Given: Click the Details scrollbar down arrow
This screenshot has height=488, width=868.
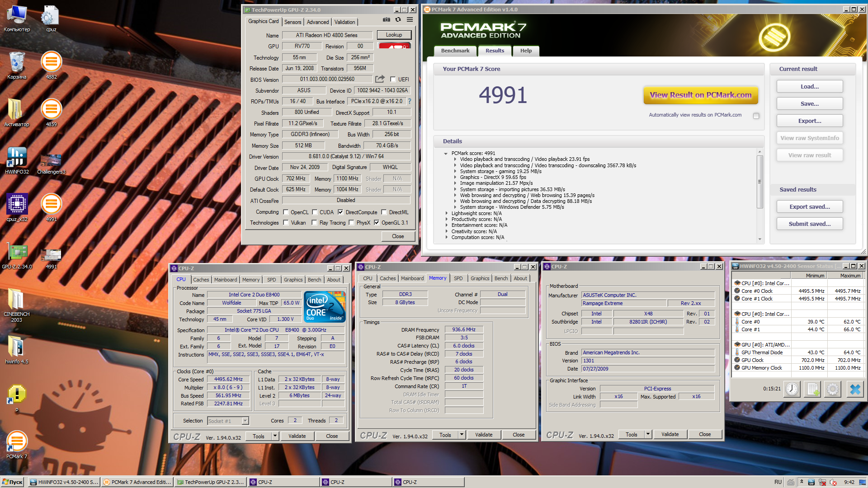Looking at the screenshot, I should [759, 239].
